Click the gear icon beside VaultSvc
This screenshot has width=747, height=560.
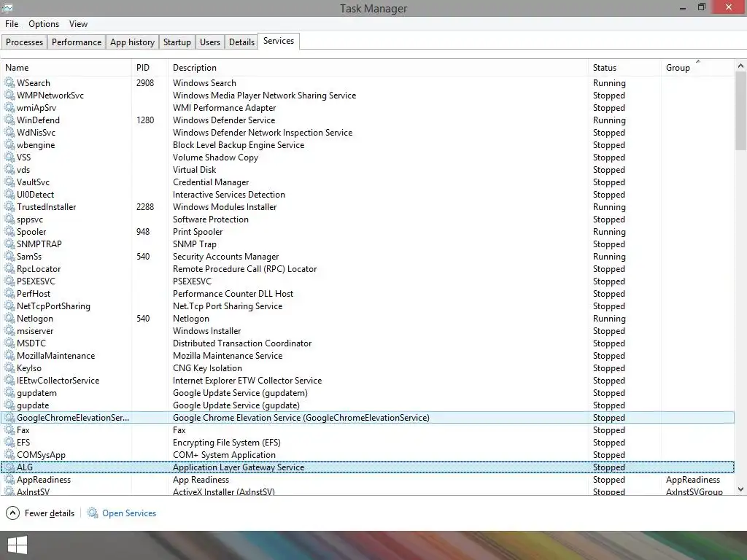9,182
